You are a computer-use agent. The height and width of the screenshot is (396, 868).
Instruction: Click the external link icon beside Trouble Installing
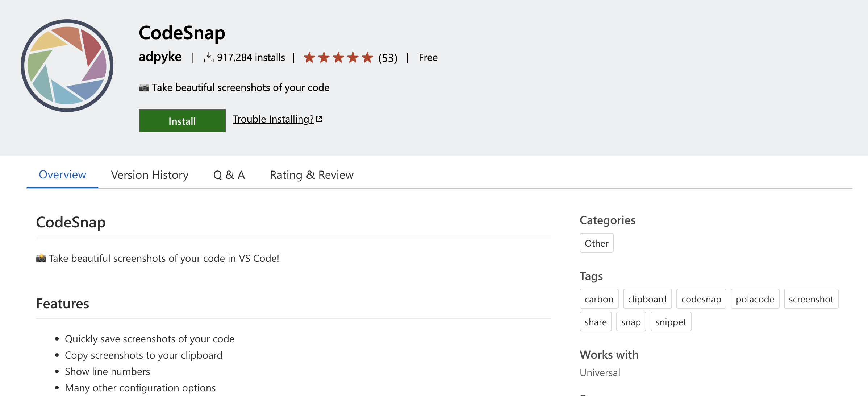pyautogui.click(x=319, y=119)
